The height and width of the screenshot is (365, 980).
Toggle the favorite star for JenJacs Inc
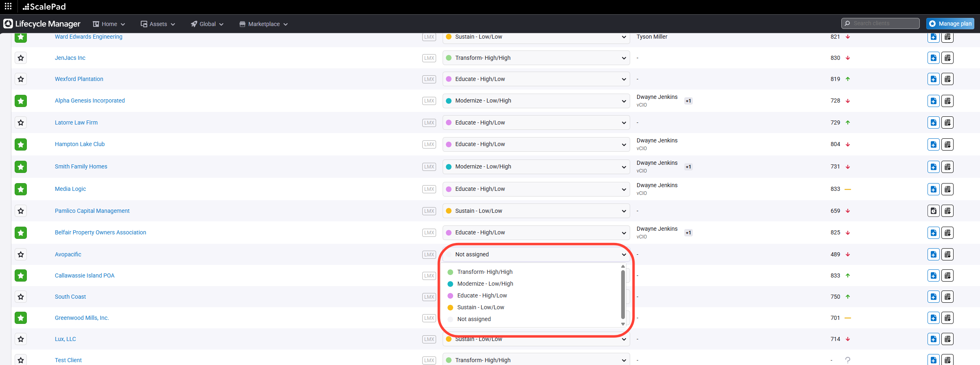[21, 58]
